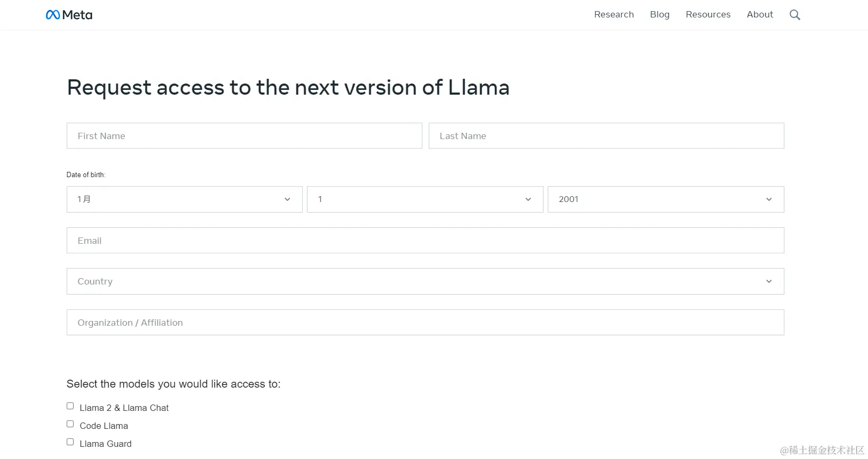Select the Organization / Affiliation field

pyautogui.click(x=425, y=323)
